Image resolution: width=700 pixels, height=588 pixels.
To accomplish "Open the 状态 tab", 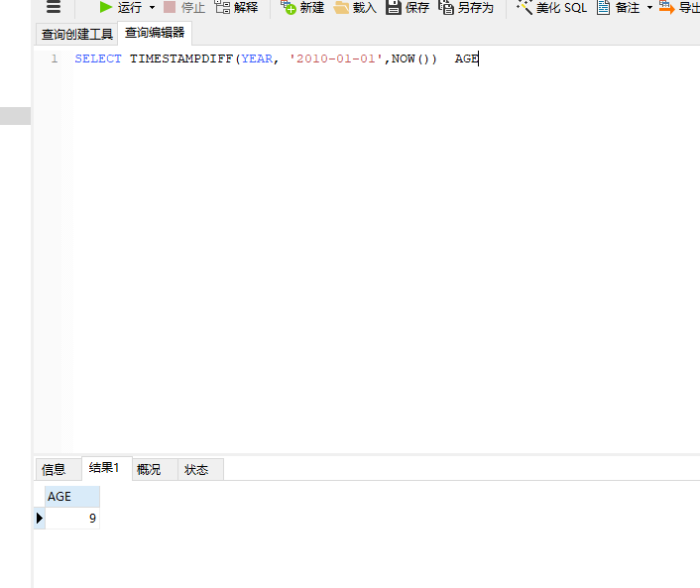I will click(201, 469).
